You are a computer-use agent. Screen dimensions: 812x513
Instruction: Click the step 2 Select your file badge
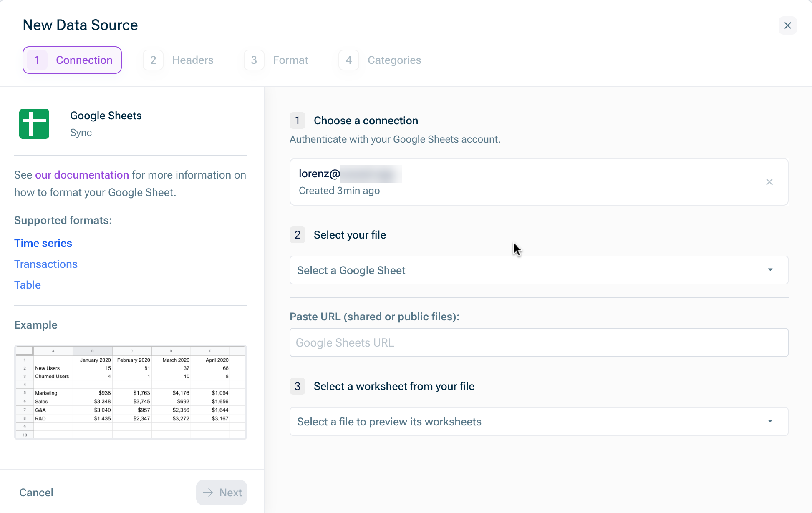298,235
